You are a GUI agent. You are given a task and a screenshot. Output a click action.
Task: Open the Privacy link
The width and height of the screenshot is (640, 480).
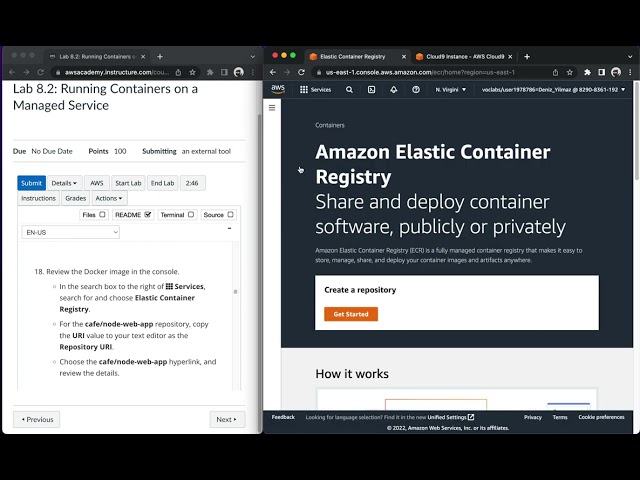(533, 417)
